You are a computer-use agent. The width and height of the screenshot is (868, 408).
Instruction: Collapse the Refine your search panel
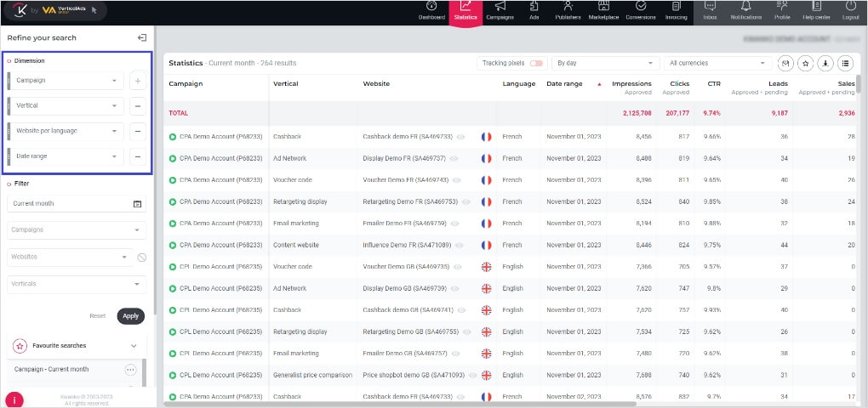(x=142, y=37)
